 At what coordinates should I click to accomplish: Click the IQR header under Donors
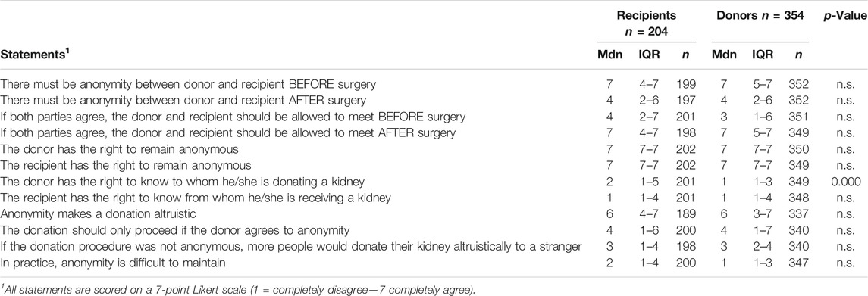click(760, 55)
